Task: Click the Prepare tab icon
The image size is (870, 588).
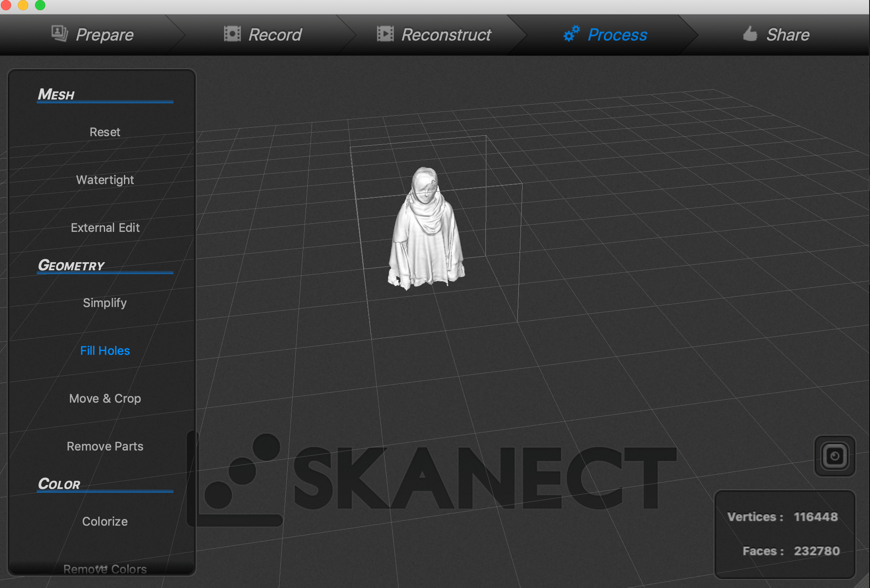Action: (x=59, y=34)
